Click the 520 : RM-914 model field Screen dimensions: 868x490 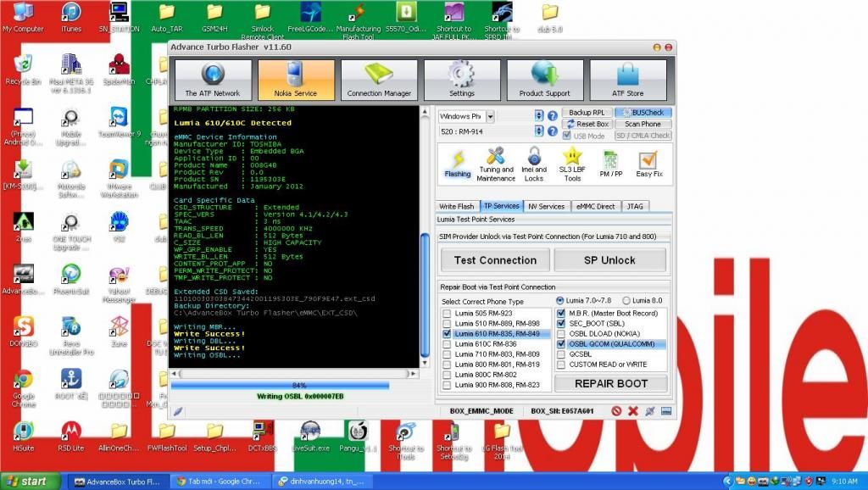485,131
